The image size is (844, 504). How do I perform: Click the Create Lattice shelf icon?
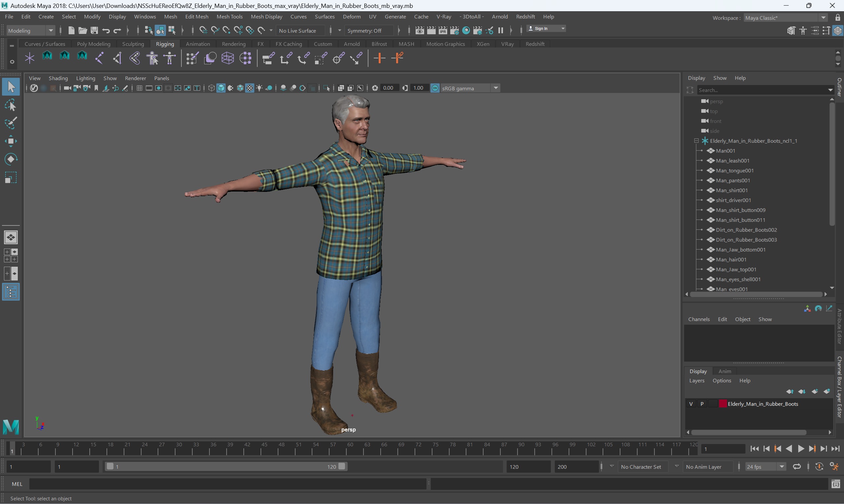[228, 58]
